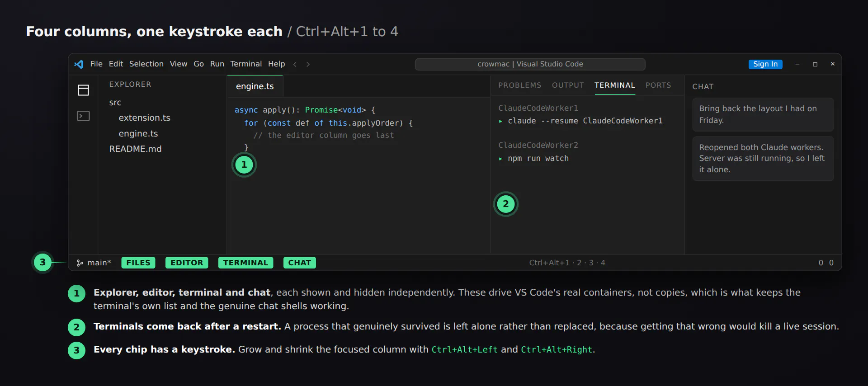Toggle the CHAT column chip
The image size is (868, 386).
tap(299, 263)
